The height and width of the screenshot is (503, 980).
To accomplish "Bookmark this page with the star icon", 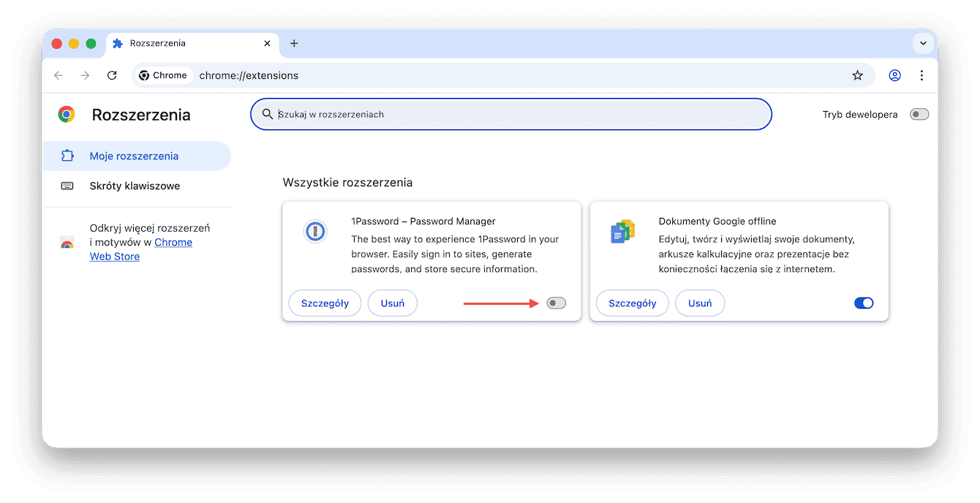I will [858, 75].
